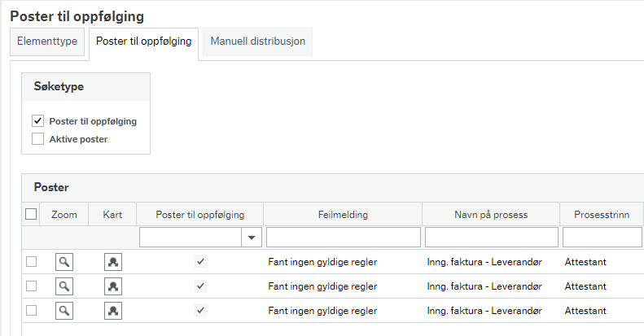
Task: Sort by Zoom column header
Action: point(64,215)
